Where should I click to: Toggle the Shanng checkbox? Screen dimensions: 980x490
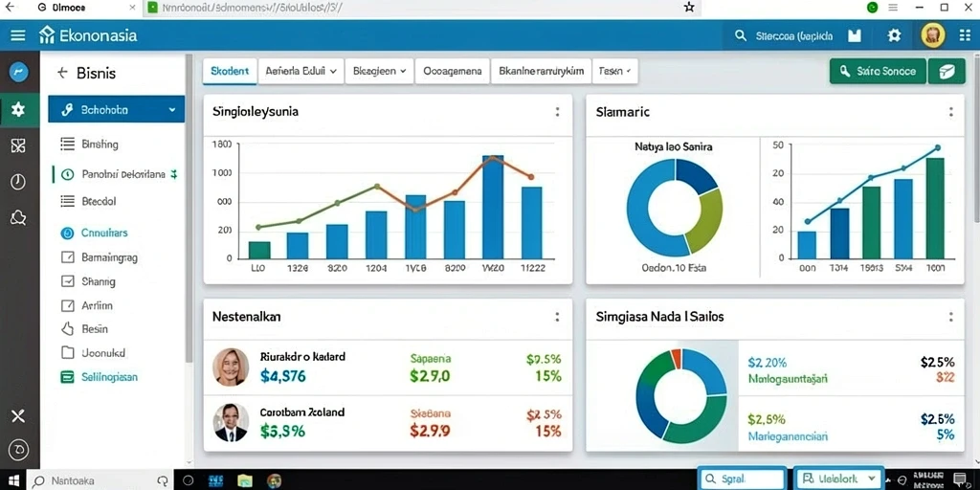click(68, 281)
